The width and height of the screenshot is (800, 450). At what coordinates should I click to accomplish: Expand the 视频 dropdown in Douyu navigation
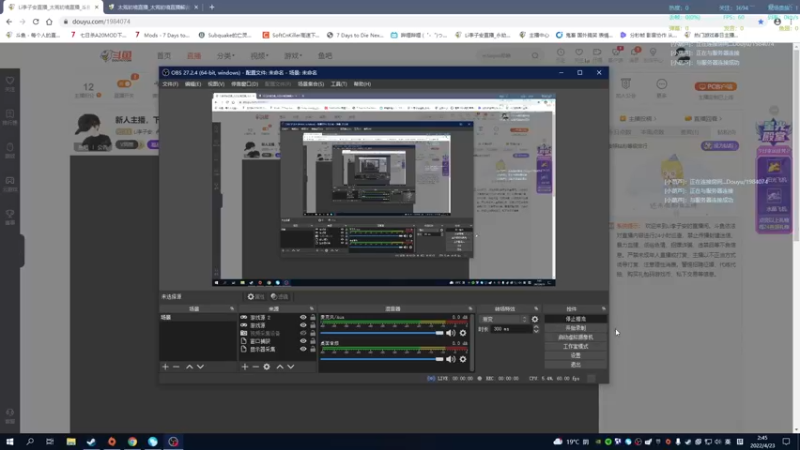(x=259, y=56)
